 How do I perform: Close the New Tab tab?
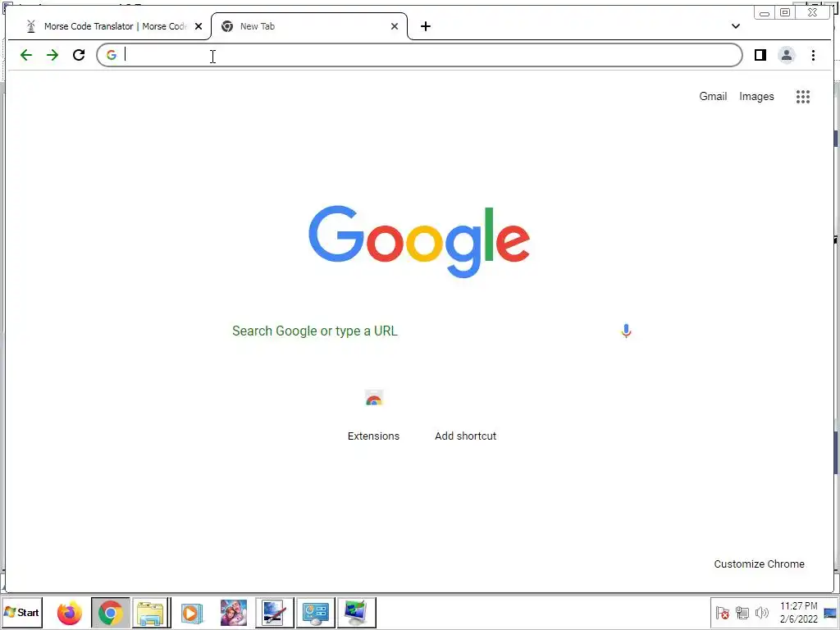point(395,26)
